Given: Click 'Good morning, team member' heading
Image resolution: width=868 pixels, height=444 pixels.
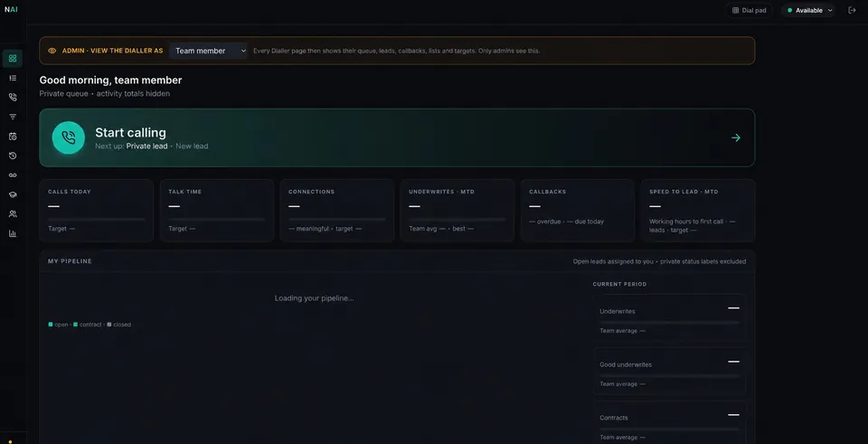Looking at the screenshot, I should 110,80.
